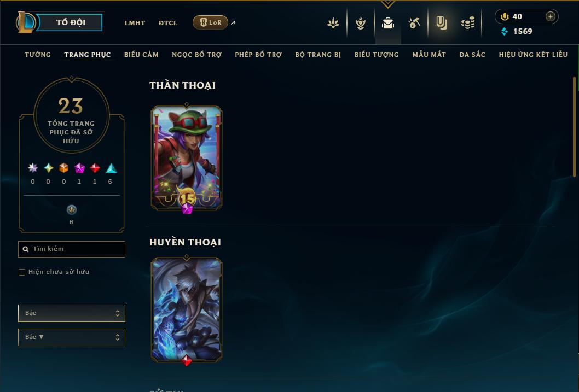Switch to the Biểu Cảm tab
Viewport: 579px width, 392px height.
coord(141,55)
